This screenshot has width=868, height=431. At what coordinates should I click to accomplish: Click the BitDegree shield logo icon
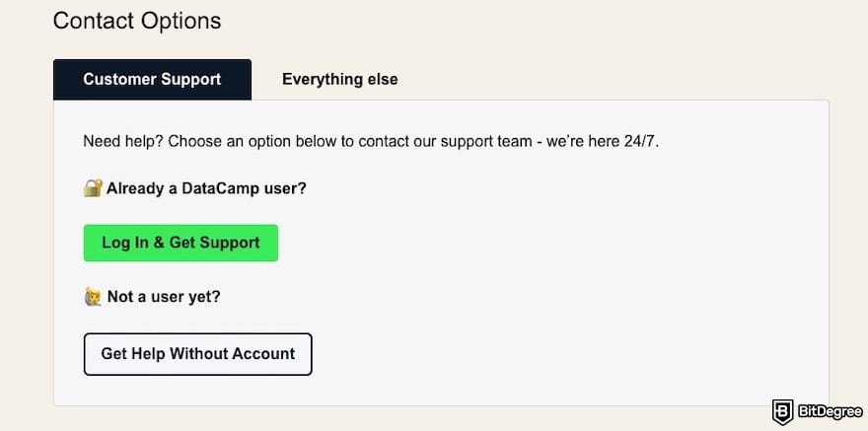pyautogui.click(x=783, y=411)
